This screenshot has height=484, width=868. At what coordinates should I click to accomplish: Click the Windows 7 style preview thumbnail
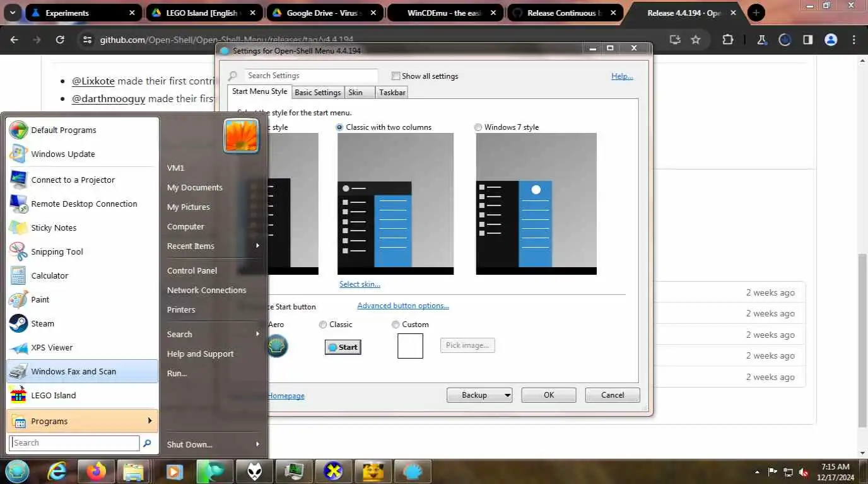tap(536, 204)
